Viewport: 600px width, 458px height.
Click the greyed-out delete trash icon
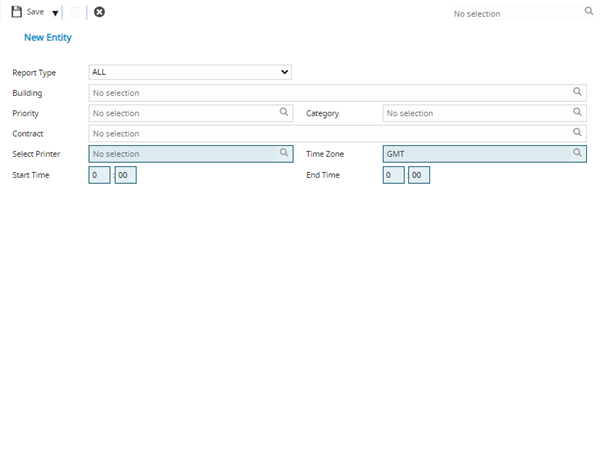click(x=75, y=12)
